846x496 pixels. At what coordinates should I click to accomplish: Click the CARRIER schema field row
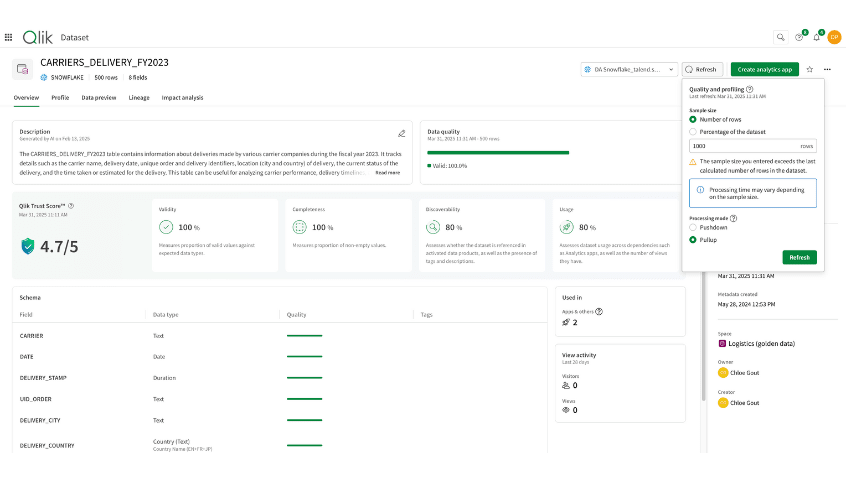tap(279, 336)
